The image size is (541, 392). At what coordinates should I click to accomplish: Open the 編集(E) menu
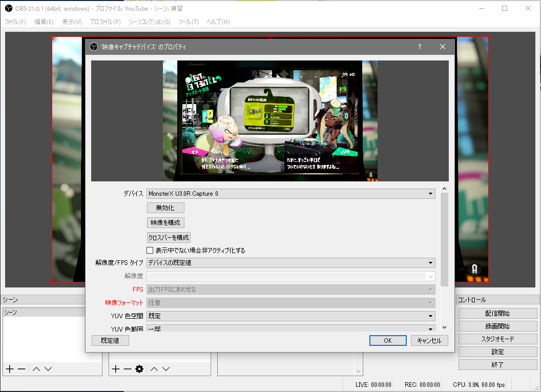pyautogui.click(x=44, y=22)
